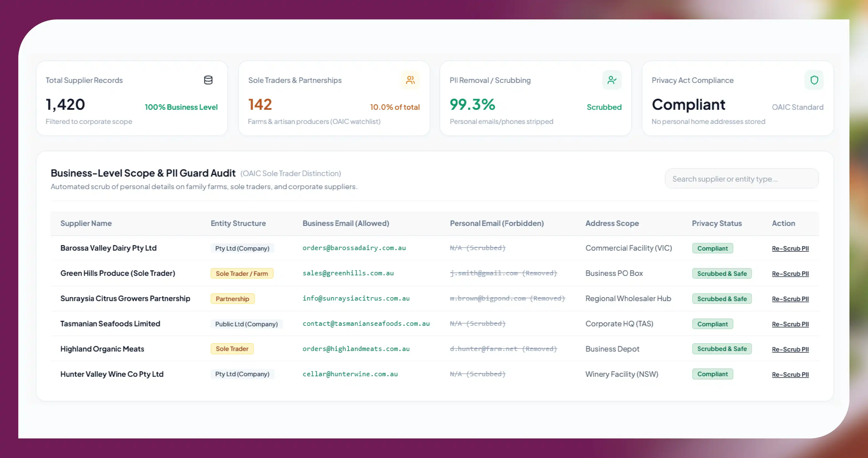Click the Compliant status for Barossa Valley Dairy
This screenshot has width=868, height=458.
[712, 248]
